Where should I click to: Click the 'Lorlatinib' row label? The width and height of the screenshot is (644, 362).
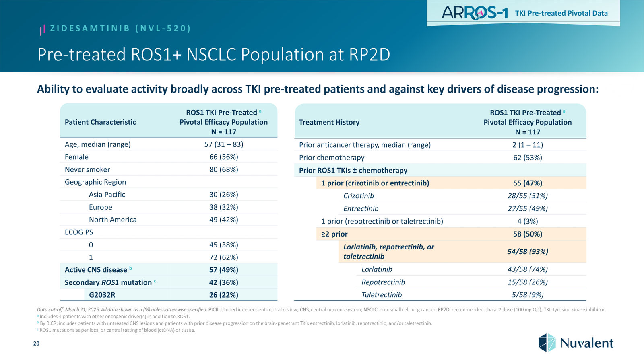pyautogui.click(x=377, y=269)
